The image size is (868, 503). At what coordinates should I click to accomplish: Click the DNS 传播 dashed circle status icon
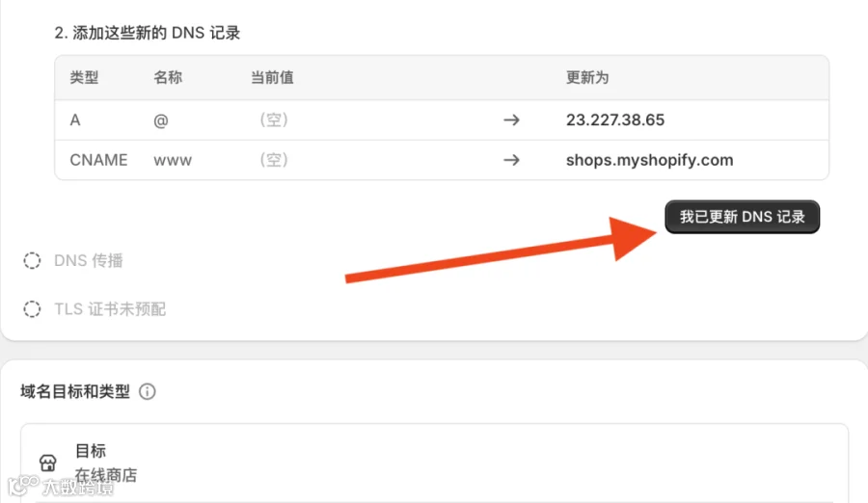point(32,260)
